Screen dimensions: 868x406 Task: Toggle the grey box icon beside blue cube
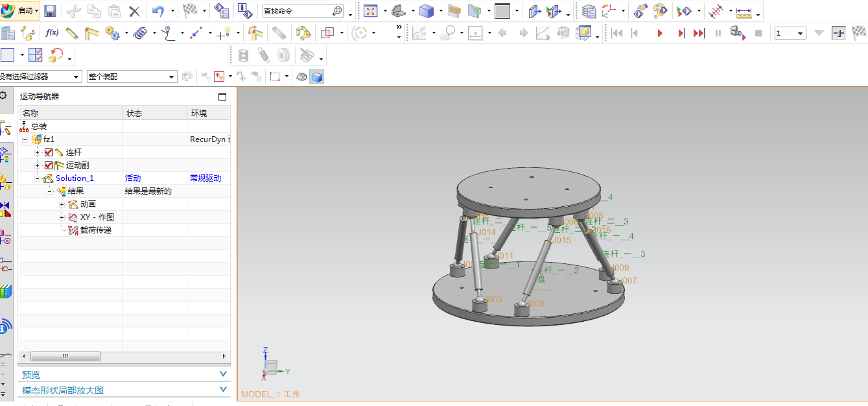pos(301,77)
